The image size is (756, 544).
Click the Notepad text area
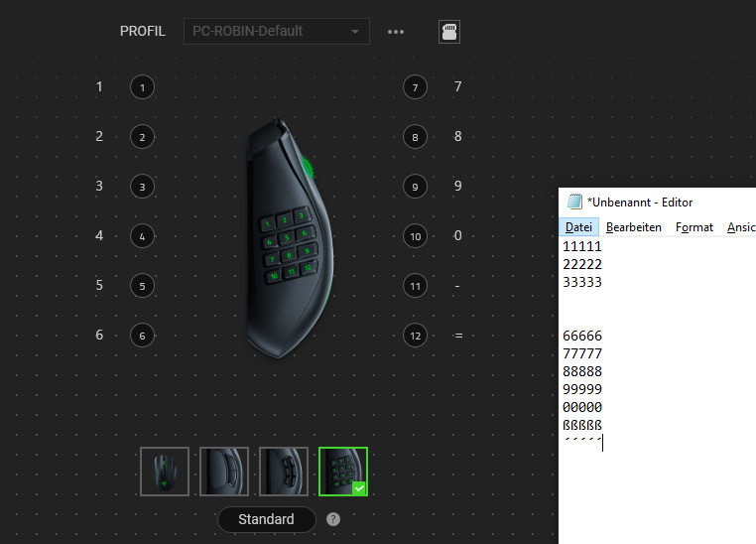657,390
